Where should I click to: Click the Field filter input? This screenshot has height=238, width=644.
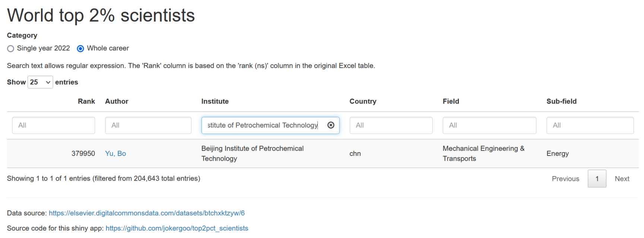tap(489, 125)
